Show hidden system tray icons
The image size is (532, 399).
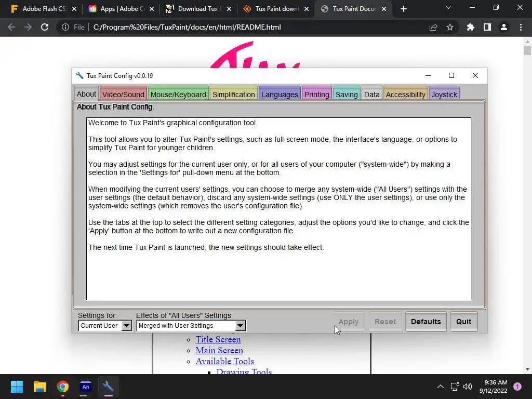[x=441, y=387]
